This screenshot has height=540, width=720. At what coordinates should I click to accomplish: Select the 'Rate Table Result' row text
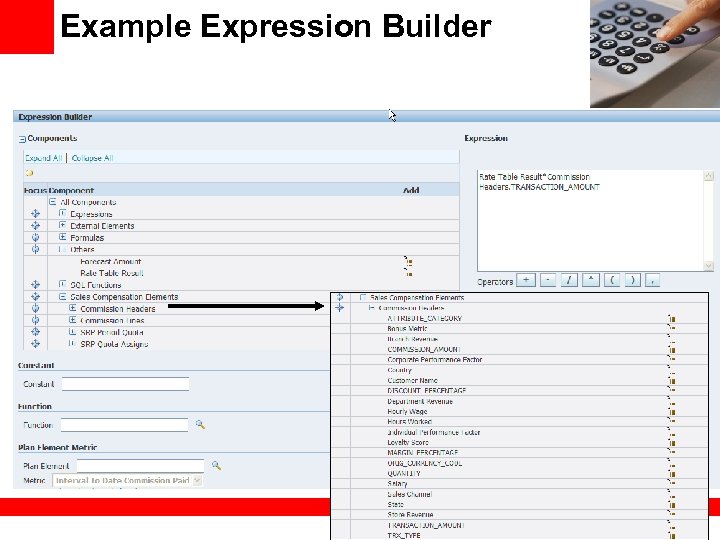pyautogui.click(x=112, y=273)
